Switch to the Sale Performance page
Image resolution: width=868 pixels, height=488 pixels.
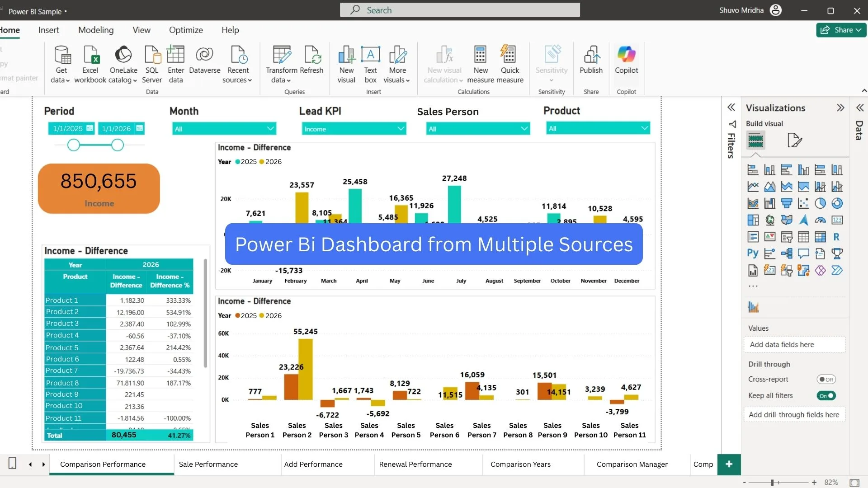point(208,464)
